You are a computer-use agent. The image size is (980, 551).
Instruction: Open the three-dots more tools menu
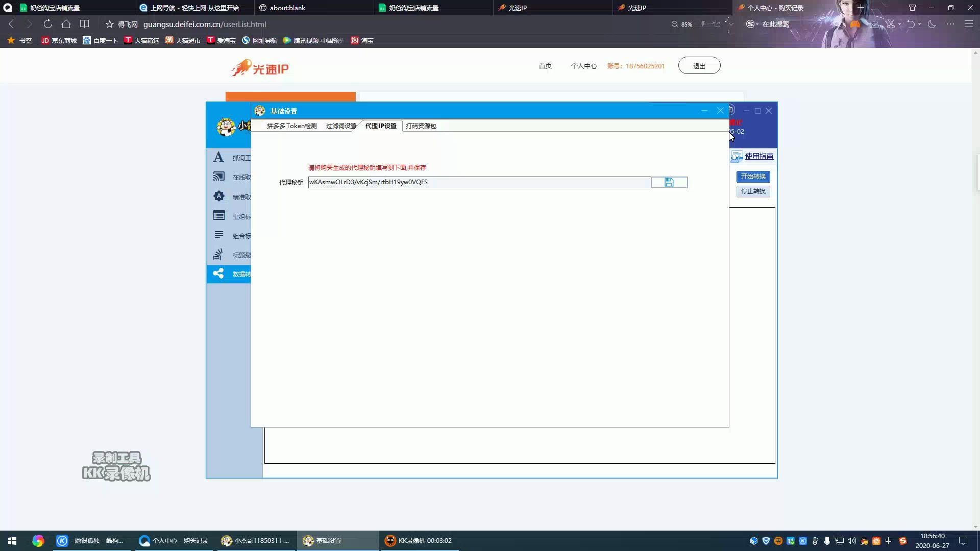coord(950,24)
